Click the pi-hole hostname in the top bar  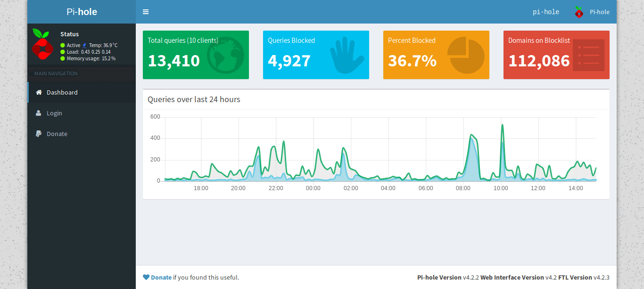(x=546, y=12)
